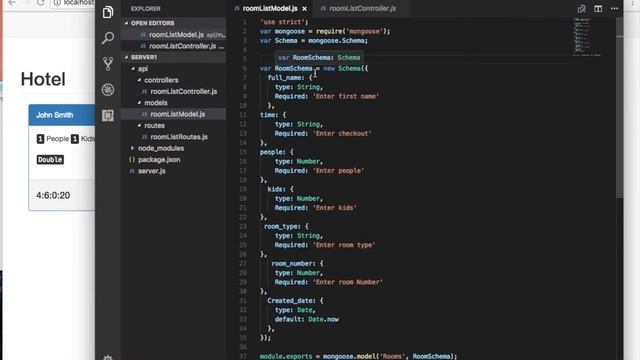This screenshot has height=360, width=640.
Task: Click the Double badge in browser page
Action: coord(50,160)
